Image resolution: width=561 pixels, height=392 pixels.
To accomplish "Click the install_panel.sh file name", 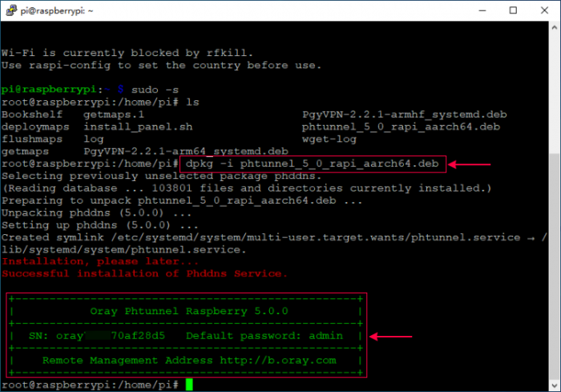I will click(138, 127).
